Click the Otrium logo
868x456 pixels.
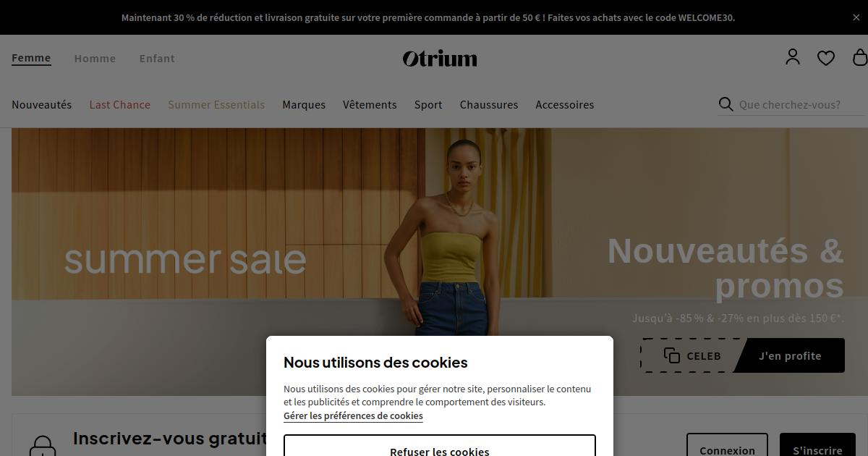440,58
